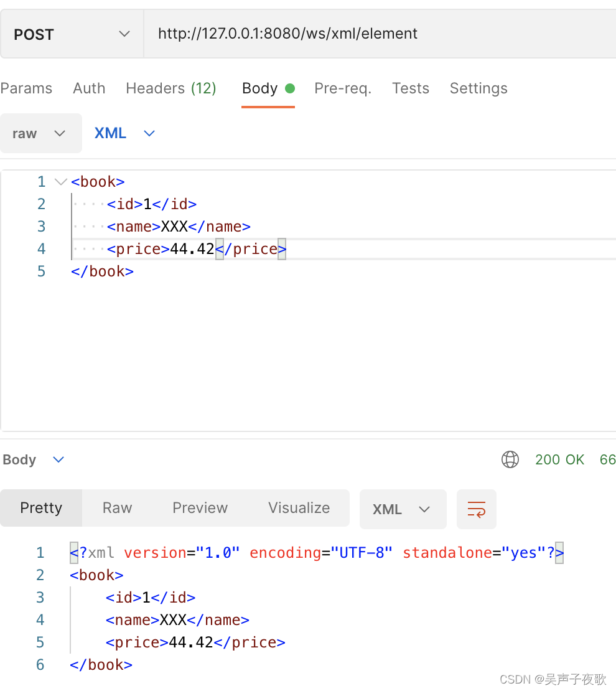Click the <name>XXX</name> line in request body

coord(179,227)
